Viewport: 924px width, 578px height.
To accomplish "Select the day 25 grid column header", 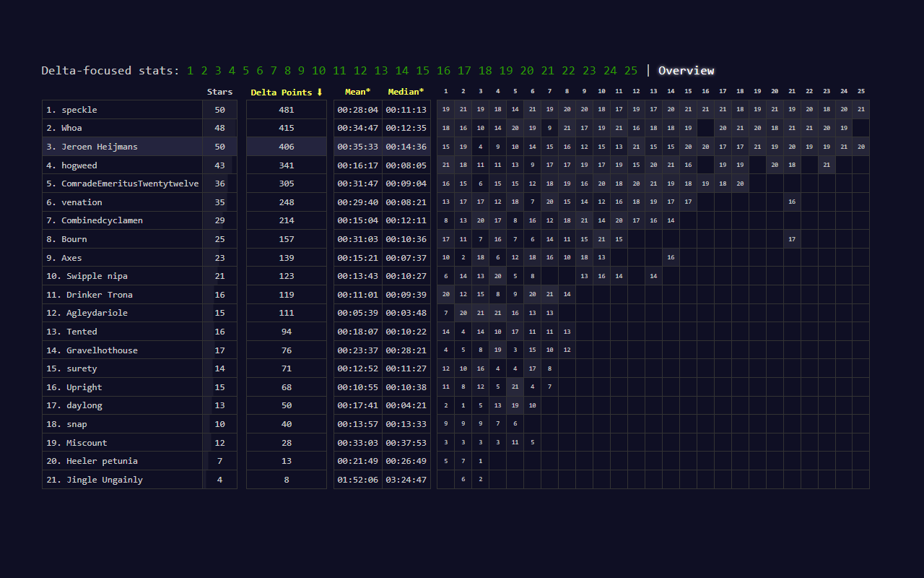I will (861, 92).
